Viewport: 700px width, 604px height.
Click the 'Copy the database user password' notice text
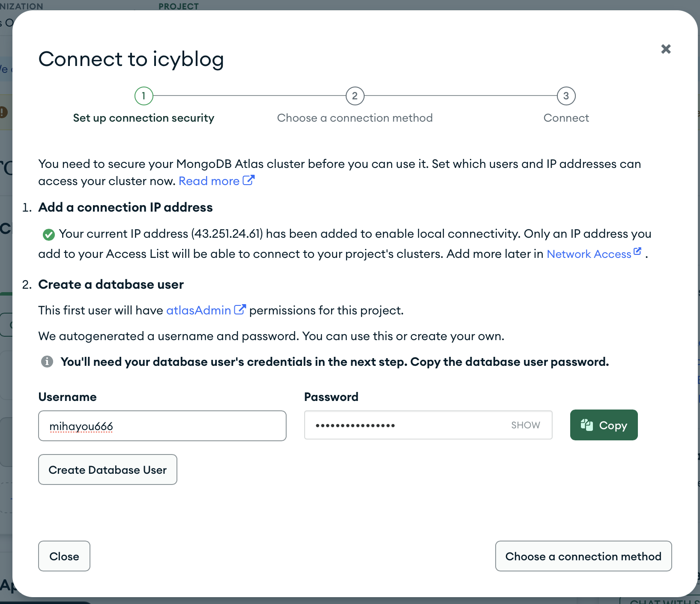click(x=509, y=362)
